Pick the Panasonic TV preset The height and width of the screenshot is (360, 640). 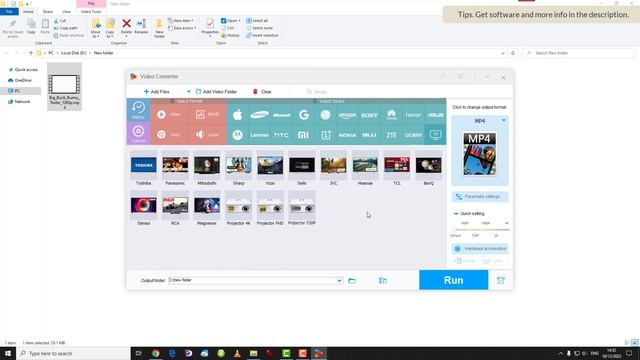(175, 169)
